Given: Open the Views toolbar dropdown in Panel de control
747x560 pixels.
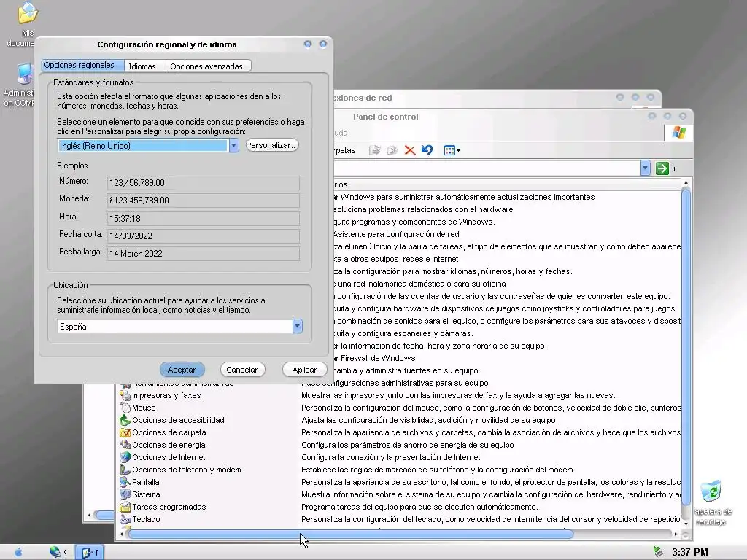Looking at the screenshot, I should [452, 150].
